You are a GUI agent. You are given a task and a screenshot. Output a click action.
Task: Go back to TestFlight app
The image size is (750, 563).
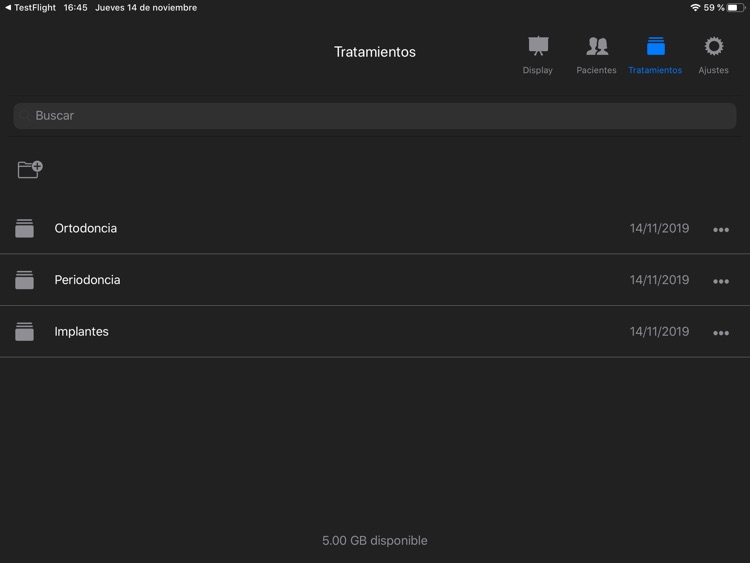tap(30, 8)
